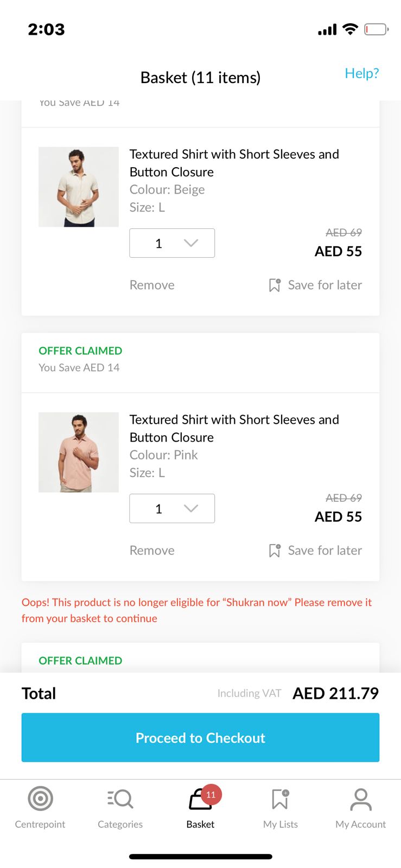Tap the Help? link
Screen dimensions: 401x868
click(x=361, y=73)
